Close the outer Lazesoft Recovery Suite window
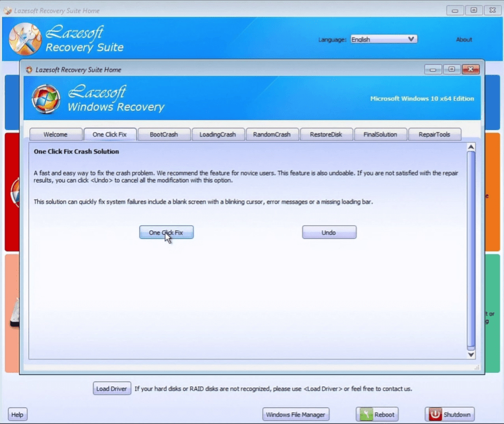This screenshot has height=424, width=504. point(492,10)
